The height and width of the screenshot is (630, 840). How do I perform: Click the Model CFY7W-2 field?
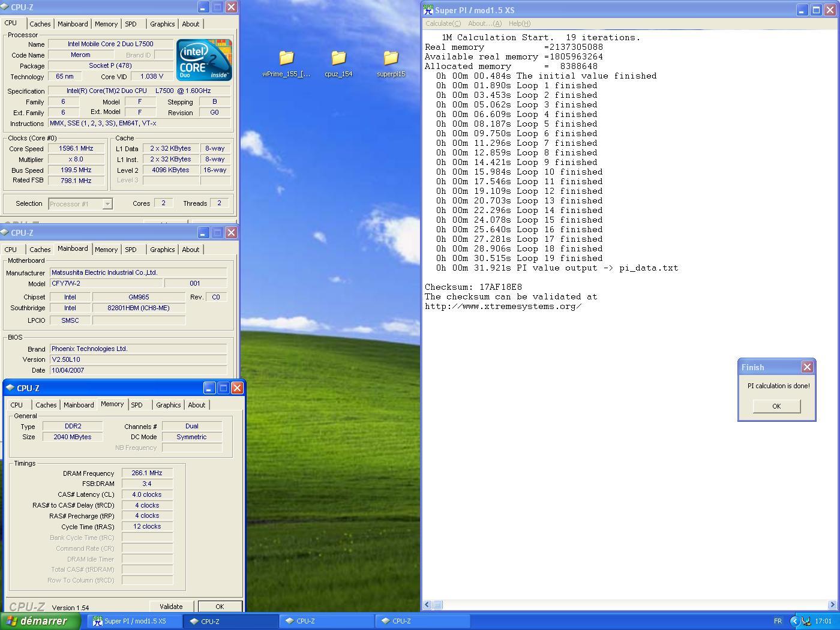[106, 283]
